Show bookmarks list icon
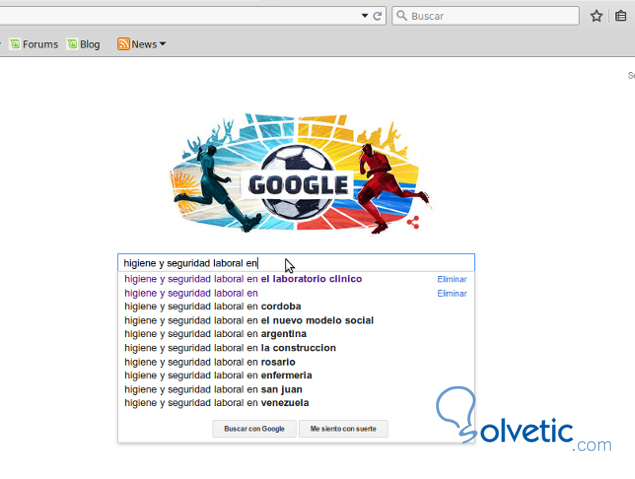 (620, 16)
